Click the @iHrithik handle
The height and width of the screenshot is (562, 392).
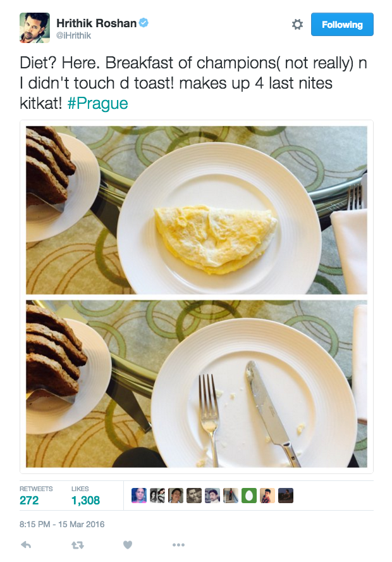(x=74, y=35)
